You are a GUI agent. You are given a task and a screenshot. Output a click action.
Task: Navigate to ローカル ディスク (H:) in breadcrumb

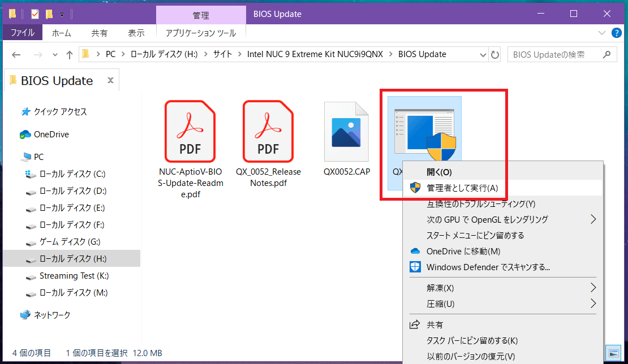(164, 54)
